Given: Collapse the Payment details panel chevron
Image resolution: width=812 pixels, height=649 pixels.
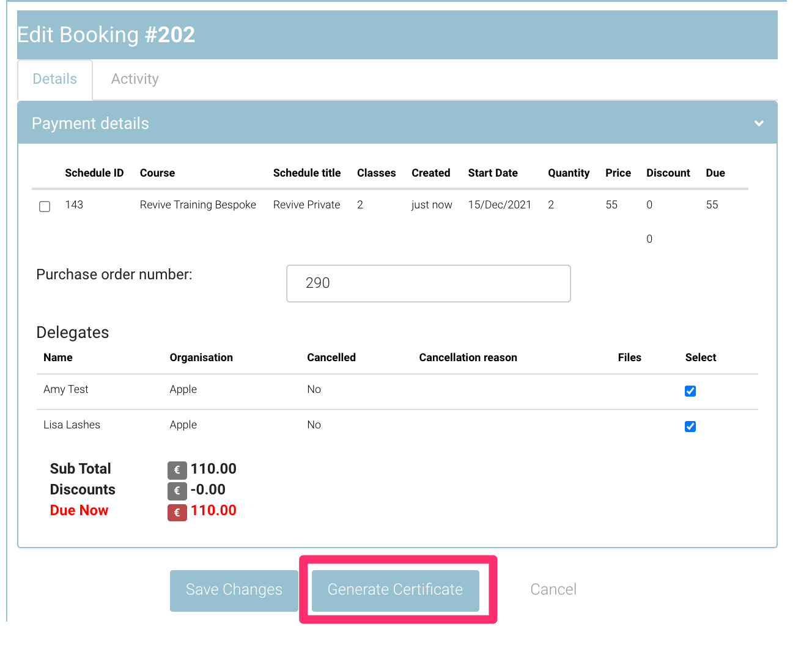Looking at the screenshot, I should (759, 123).
